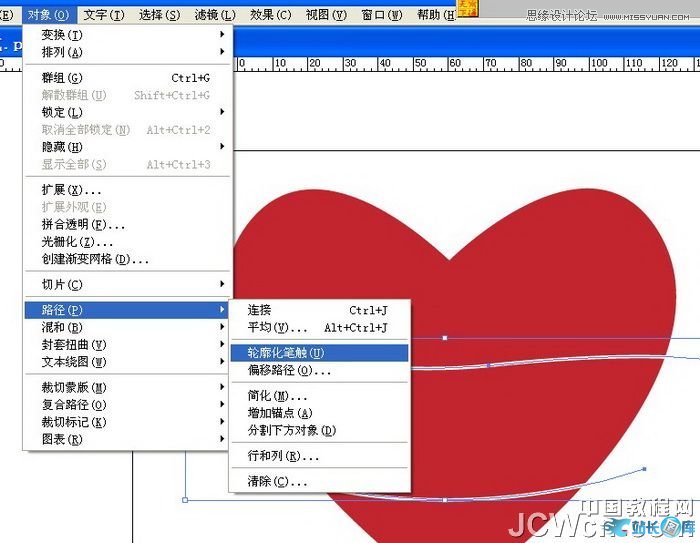
Task: Expand the 封套扭曲(V) submenu
Action: pos(73,344)
